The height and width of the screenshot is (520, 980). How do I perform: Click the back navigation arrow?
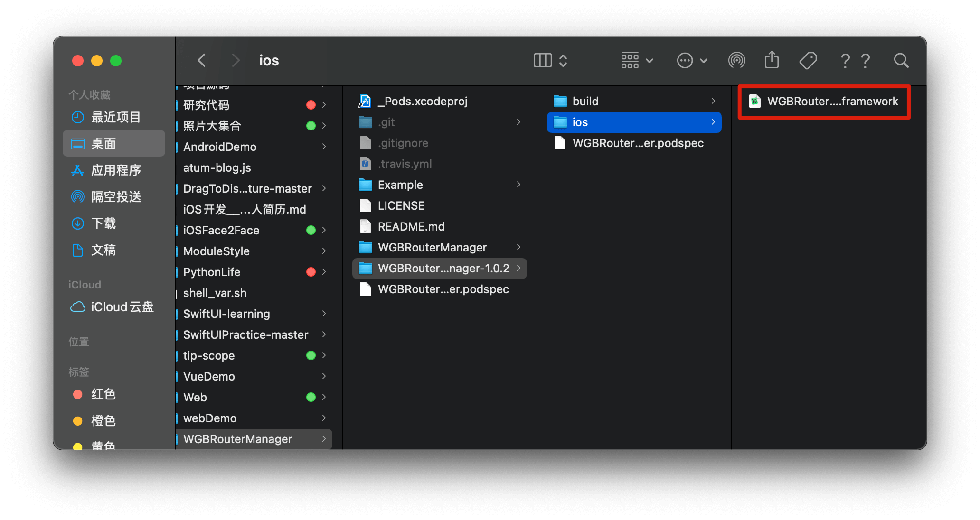[x=202, y=61]
